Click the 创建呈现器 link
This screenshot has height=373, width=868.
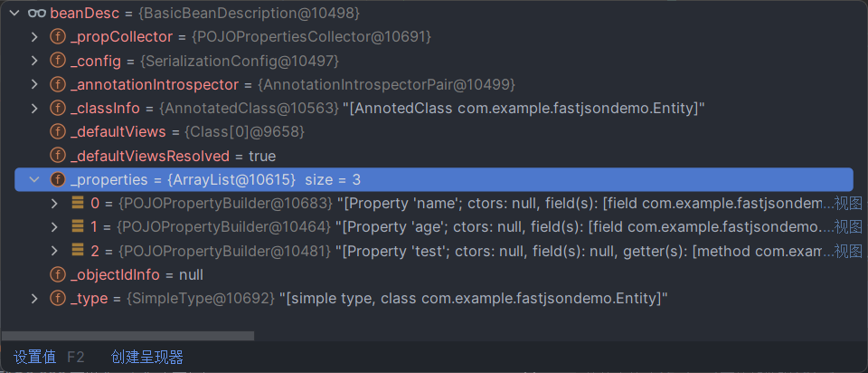pos(147,357)
